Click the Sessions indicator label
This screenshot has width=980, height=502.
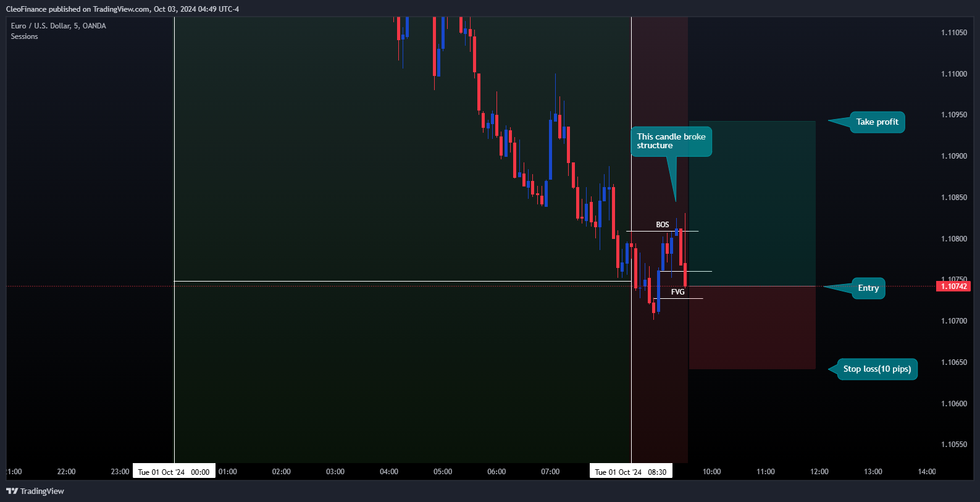point(24,36)
